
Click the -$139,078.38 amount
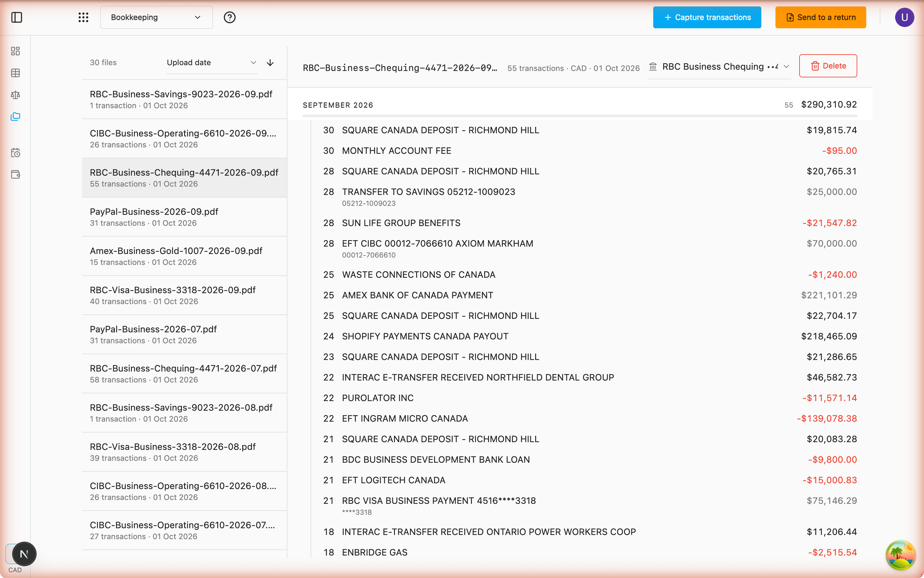pos(827,419)
